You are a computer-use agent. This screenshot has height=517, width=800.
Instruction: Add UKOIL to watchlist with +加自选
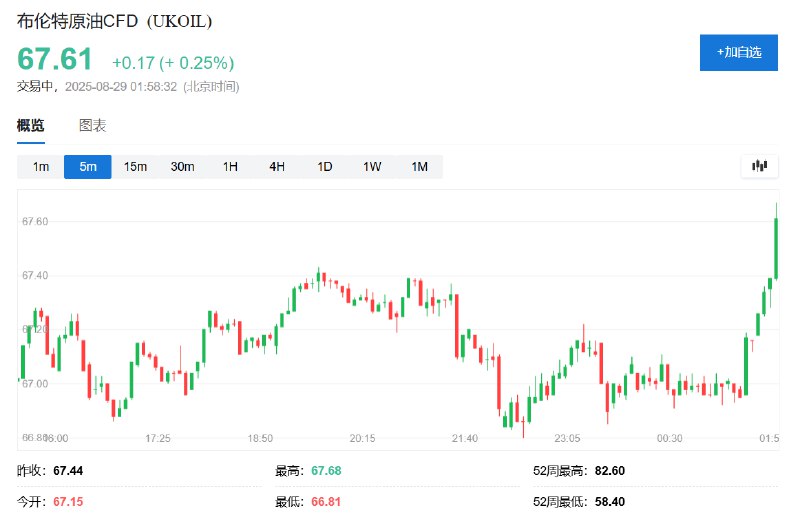pos(738,53)
